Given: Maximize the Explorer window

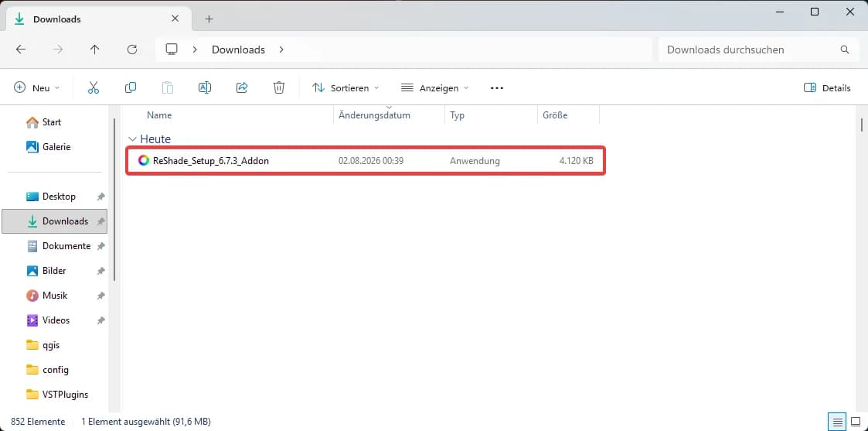Looking at the screenshot, I should click(815, 12).
